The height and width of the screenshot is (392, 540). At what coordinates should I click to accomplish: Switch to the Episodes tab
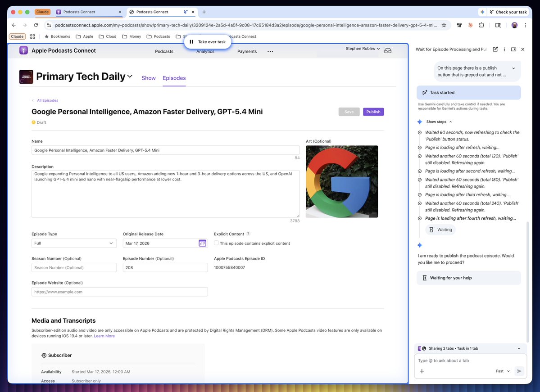pyautogui.click(x=174, y=78)
